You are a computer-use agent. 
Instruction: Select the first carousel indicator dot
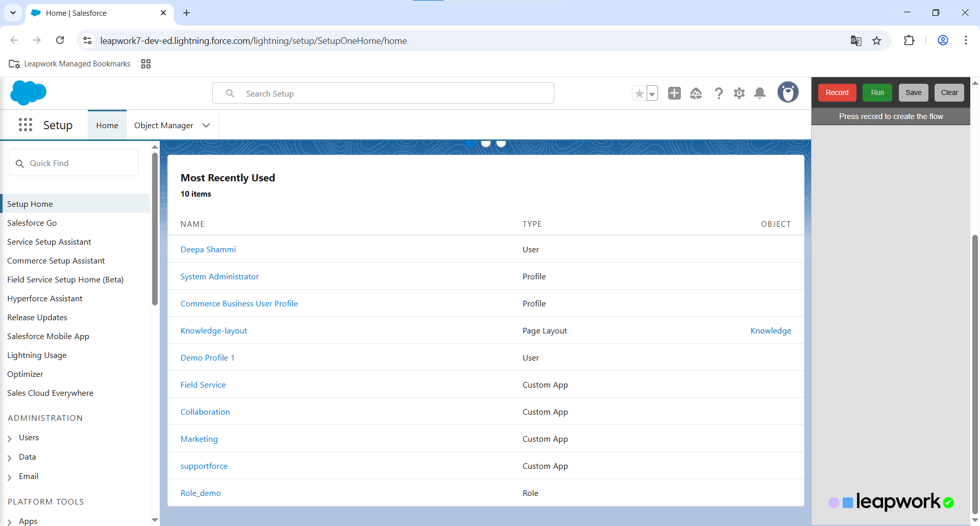click(471, 144)
